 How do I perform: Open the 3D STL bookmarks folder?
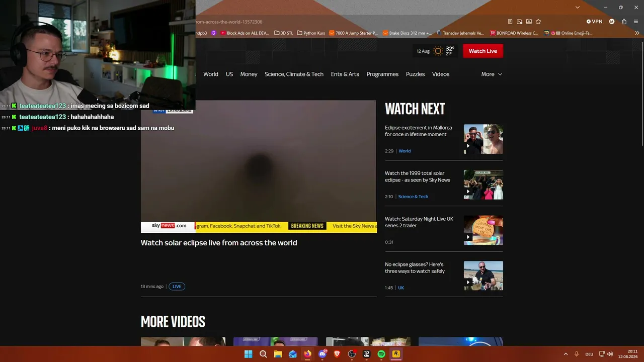pyautogui.click(x=283, y=33)
